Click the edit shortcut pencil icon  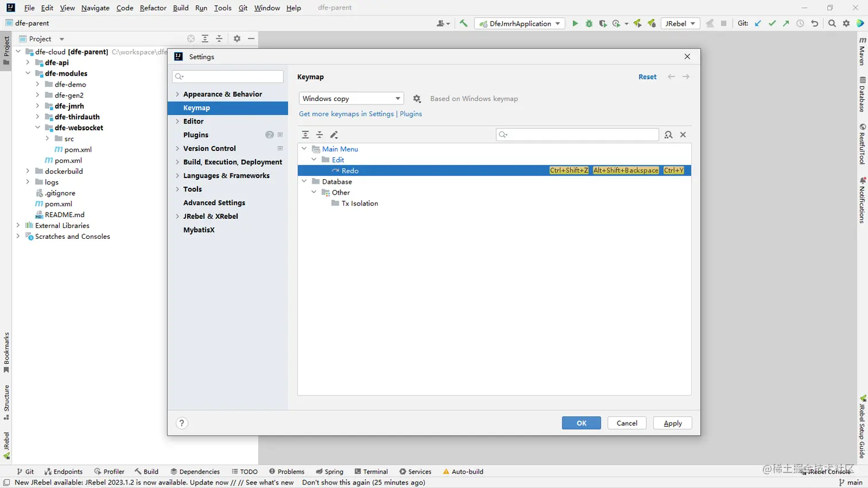[x=334, y=134]
